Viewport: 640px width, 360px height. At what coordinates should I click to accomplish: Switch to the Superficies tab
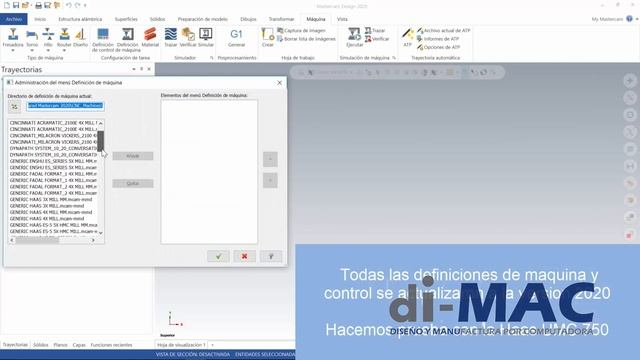(x=126, y=19)
